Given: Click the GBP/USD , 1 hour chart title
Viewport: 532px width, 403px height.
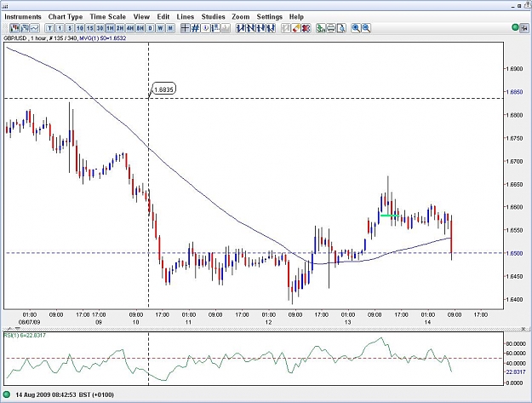Looking at the screenshot, I should [x=25, y=38].
